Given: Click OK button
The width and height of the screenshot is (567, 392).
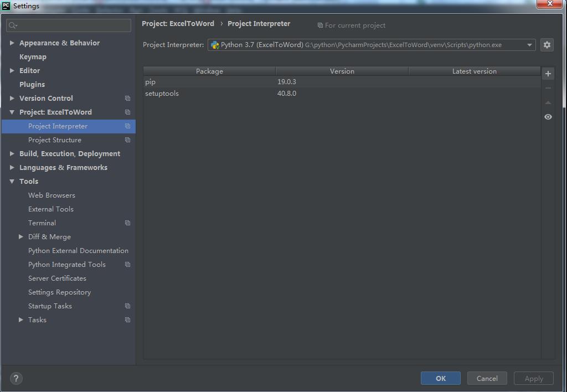Looking at the screenshot, I should [x=440, y=378].
